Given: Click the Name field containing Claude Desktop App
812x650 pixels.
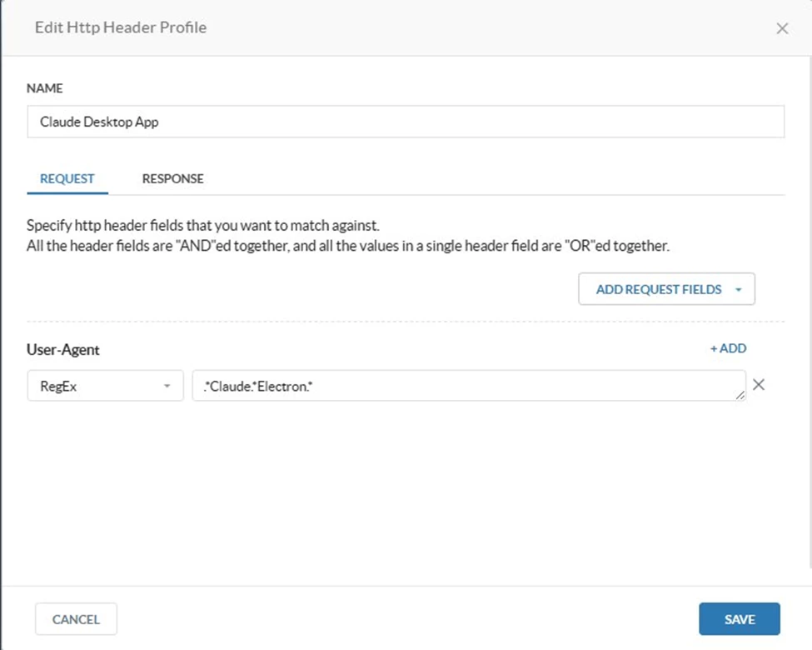Looking at the screenshot, I should coord(406,122).
